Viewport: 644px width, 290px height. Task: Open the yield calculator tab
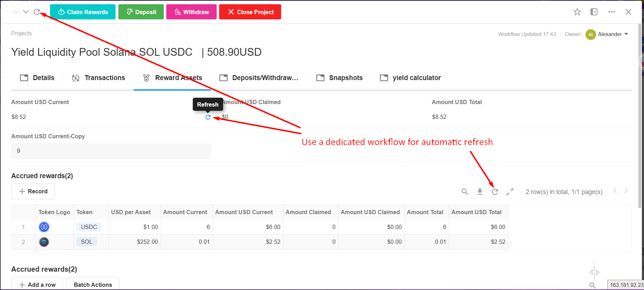click(x=410, y=78)
